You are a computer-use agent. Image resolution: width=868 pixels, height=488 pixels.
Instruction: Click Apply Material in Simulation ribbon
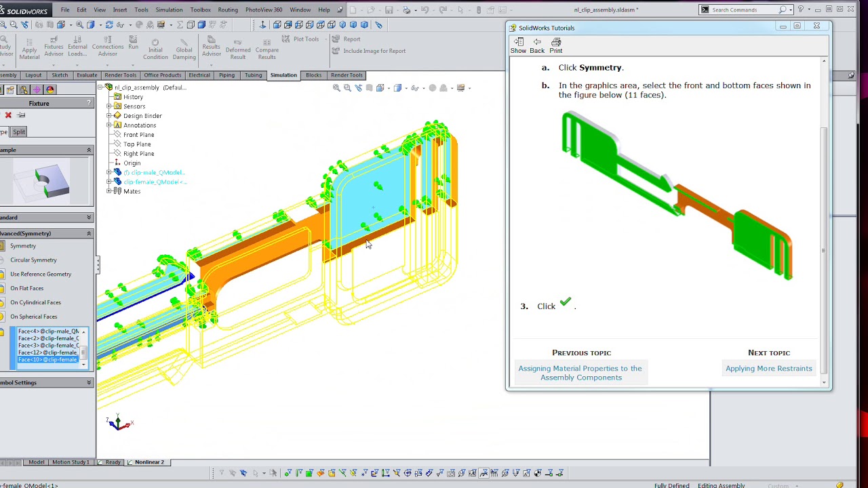29,49
